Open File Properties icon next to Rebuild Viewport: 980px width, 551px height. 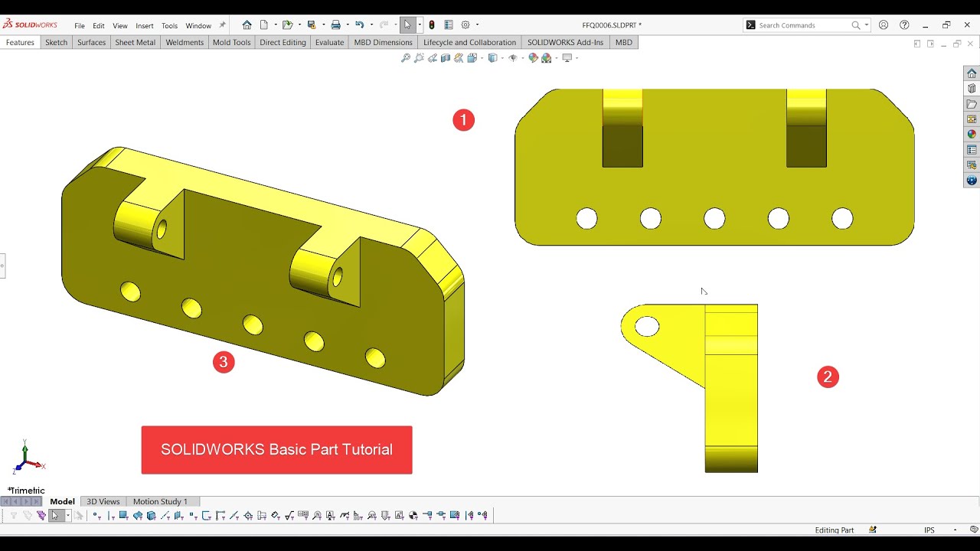[449, 25]
